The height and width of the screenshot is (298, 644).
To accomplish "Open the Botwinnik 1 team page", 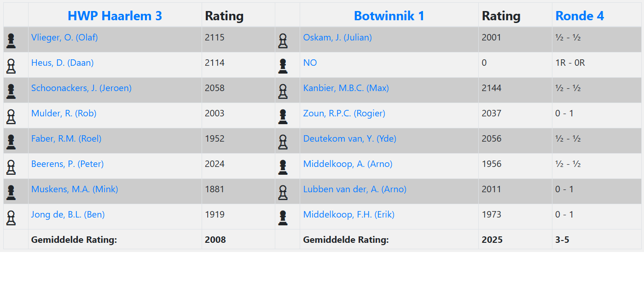I will 389,16.
